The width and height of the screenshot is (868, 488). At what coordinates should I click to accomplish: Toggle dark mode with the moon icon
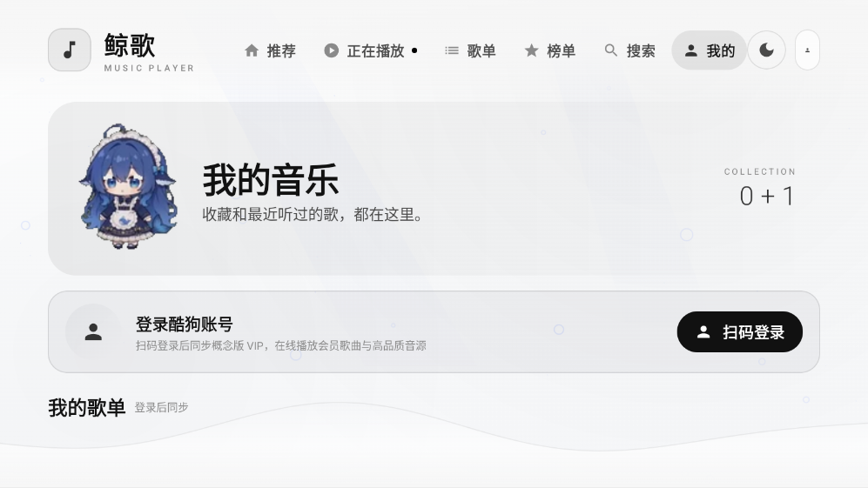click(x=767, y=50)
